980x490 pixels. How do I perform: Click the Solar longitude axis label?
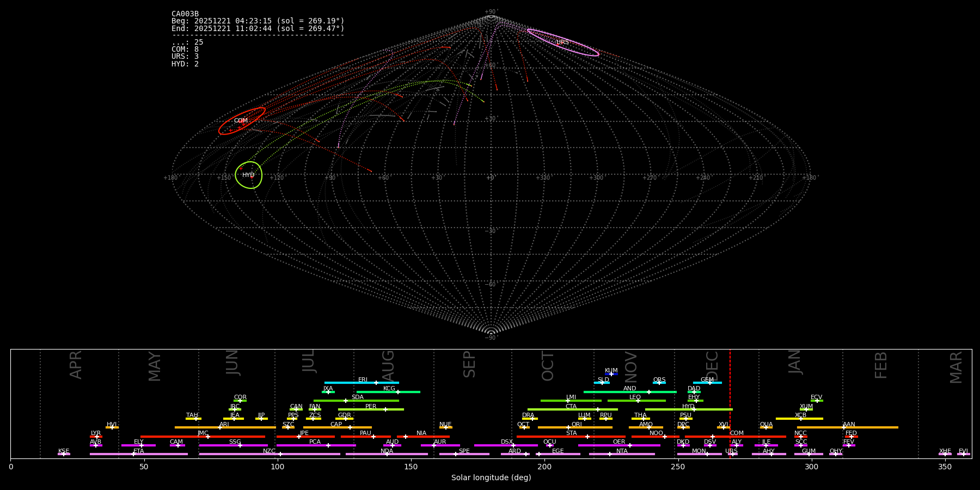tap(491, 478)
